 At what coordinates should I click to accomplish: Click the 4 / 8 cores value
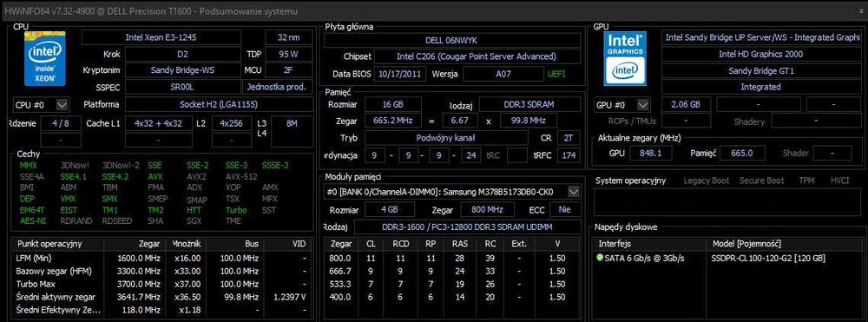point(61,123)
